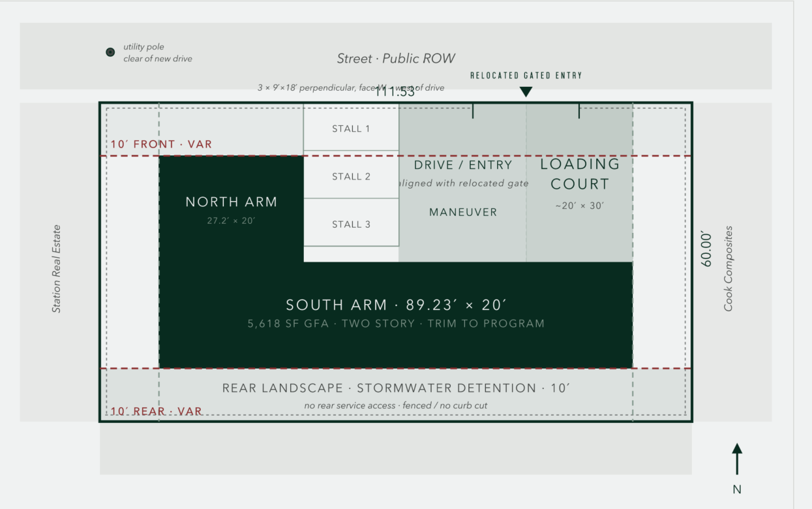812x509 pixels.
Task: Select the Stall 1 parking box
Action: pos(351,129)
